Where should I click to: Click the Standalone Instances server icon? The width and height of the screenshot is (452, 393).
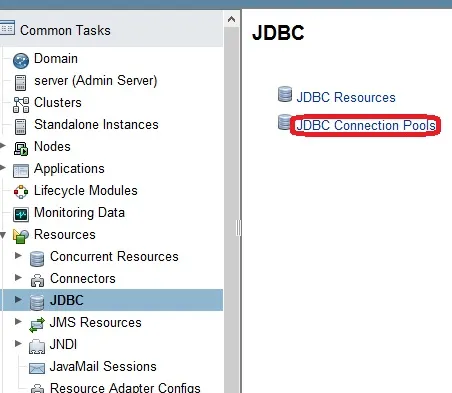pos(20,127)
